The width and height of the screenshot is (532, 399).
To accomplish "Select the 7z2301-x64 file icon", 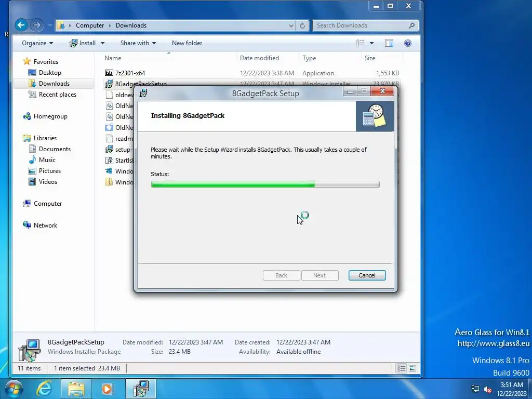I will 109,73.
